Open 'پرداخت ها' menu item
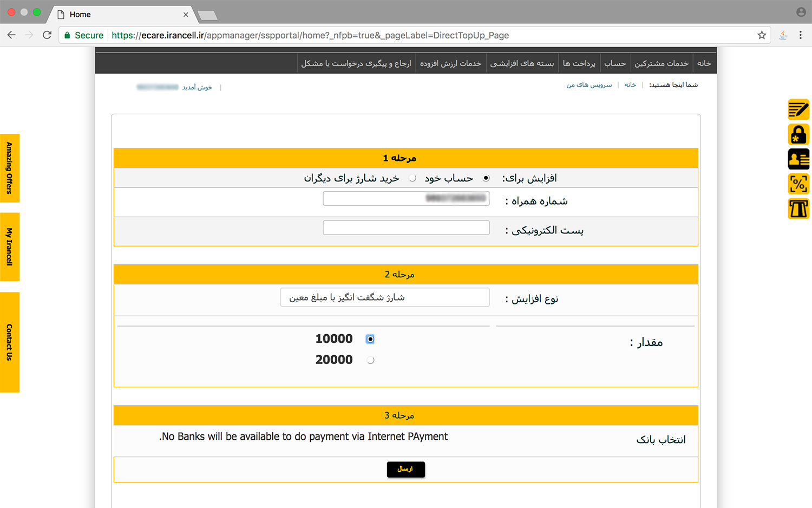Viewport: 812px width, 508px height. 579,63
